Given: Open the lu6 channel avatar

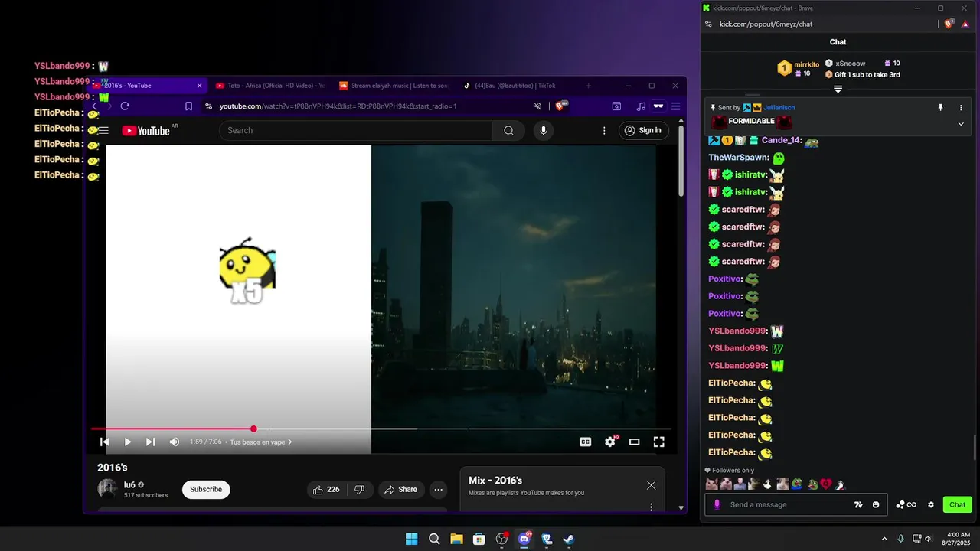Looking at the screenshot, I should (x=107, y=489).
